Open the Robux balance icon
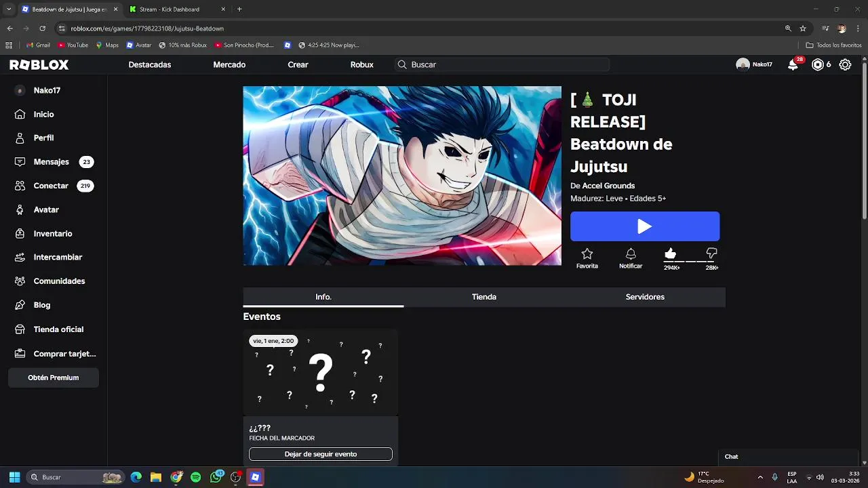 pos(818,65)
